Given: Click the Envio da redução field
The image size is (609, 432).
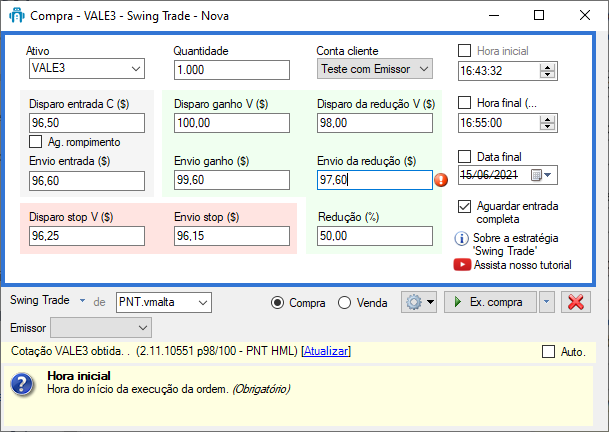Looking at the screenshot, I should click(375, 180).
